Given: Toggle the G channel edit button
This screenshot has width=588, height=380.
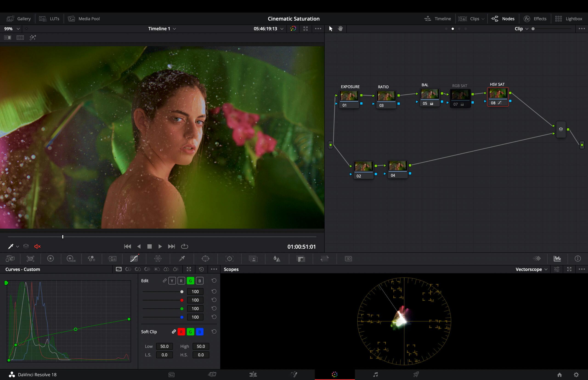Looking at the screenshot, I should click(190, 281).
